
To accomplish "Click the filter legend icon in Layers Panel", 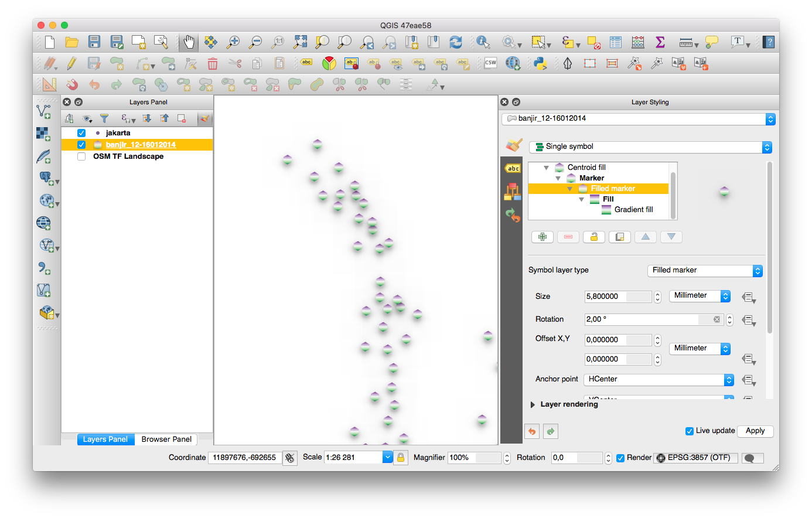I will [104, 118].
